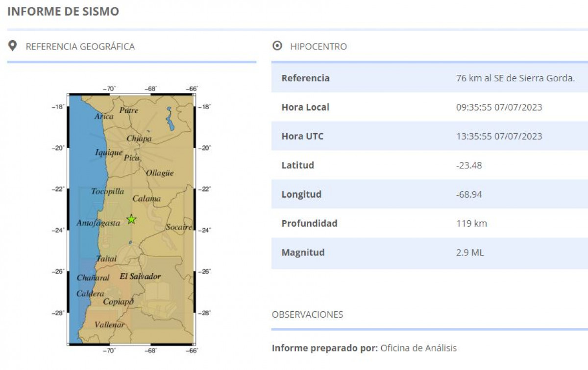Click the Hora UTC value 13:35:55

[x=499, y=136]
